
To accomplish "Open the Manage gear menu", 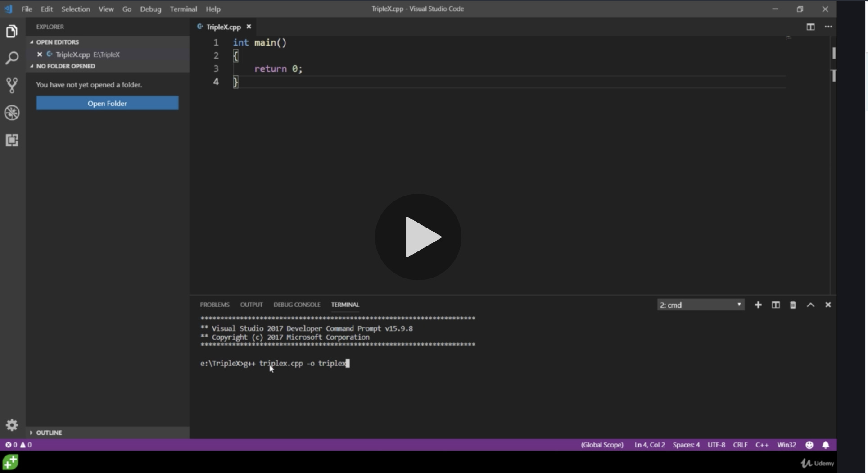I will pos(12,425).
